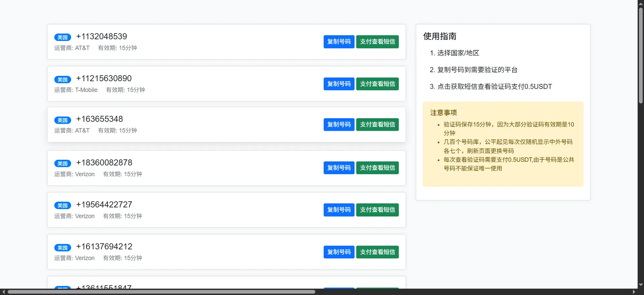
Task: Copy the number +16137694212
Action: 339,252
